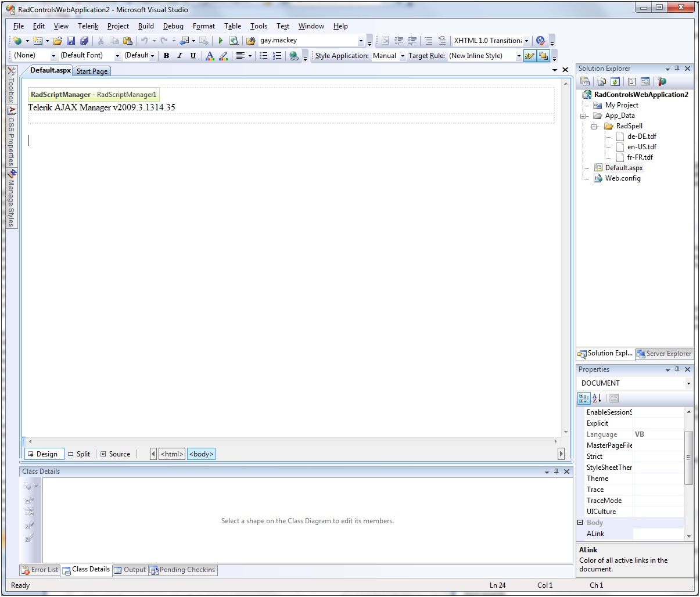700x597 pixels.
Task: Toggle Categorized view in Properties
Action: pos(584,398)
